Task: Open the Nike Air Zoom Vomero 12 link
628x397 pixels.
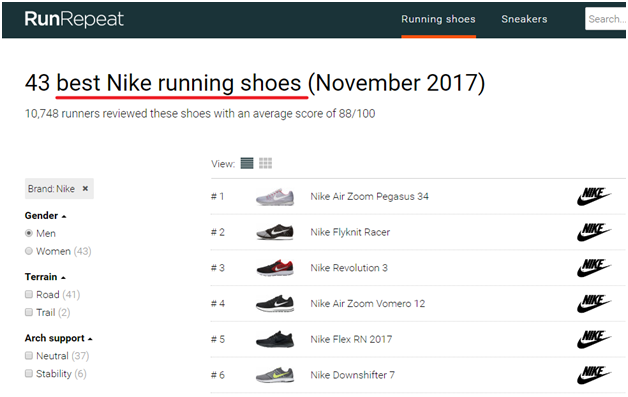Action: tap(368, 303)
